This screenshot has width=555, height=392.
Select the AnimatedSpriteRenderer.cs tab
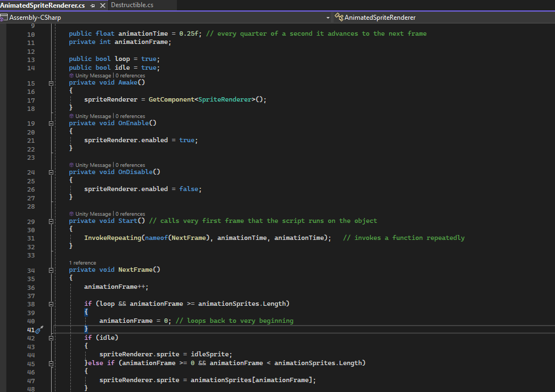pyautogui.click(x=43, y=5)
